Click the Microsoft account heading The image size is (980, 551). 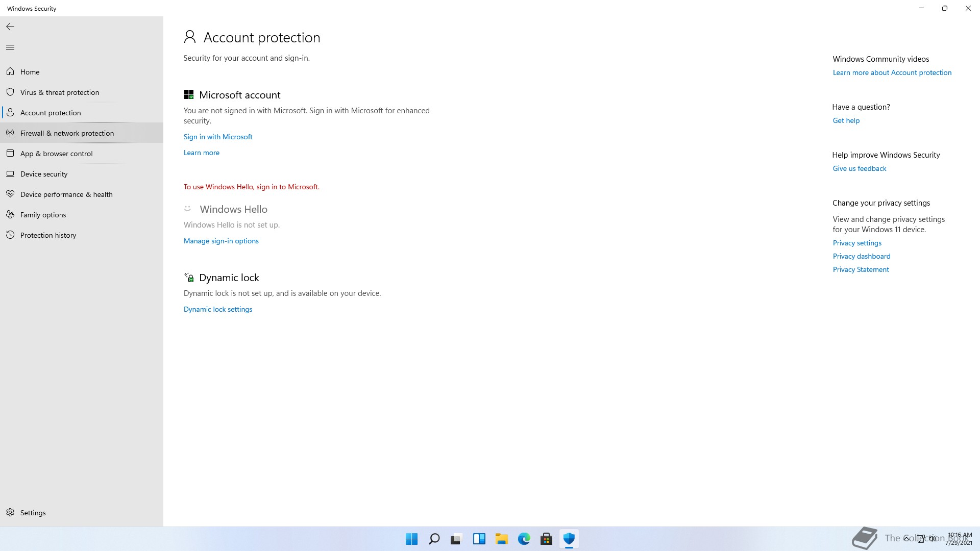(240, 95)
